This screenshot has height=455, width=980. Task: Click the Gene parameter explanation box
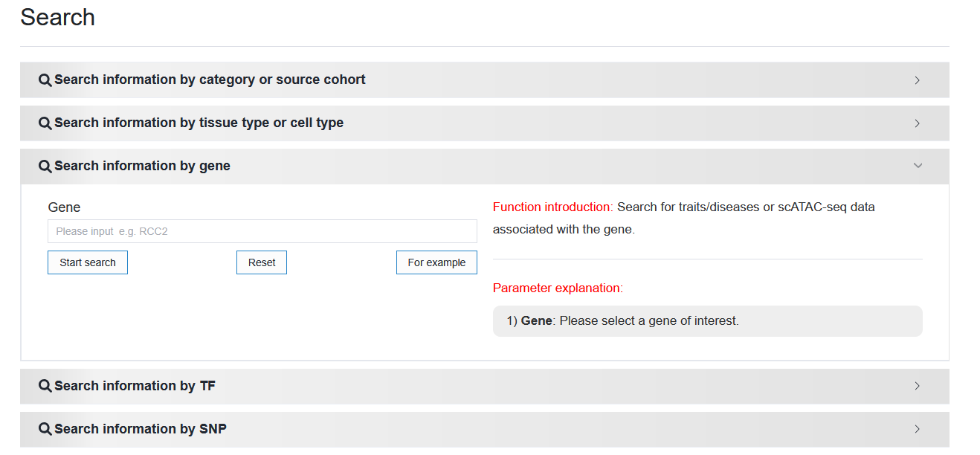707,321
